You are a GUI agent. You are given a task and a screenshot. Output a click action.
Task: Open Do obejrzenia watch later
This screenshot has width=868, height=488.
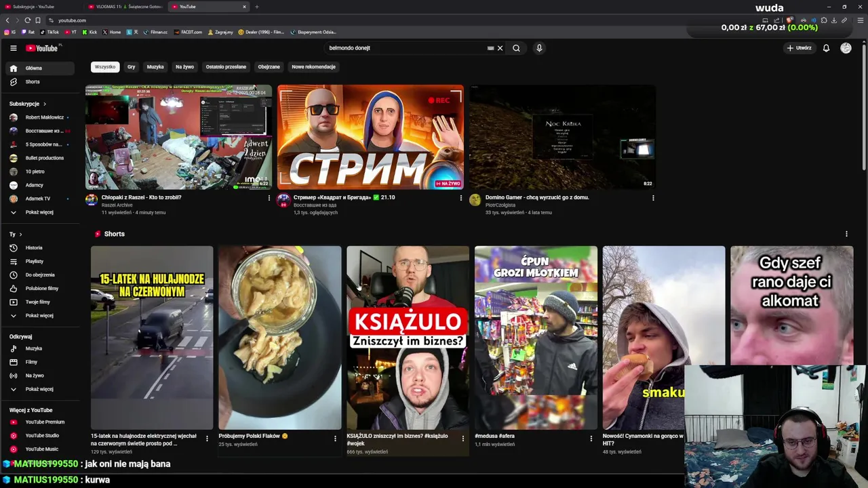coord(41,274)
